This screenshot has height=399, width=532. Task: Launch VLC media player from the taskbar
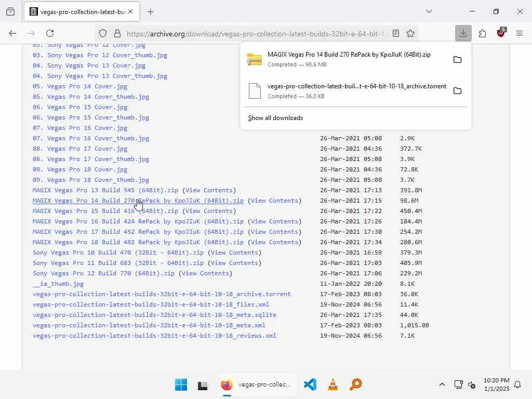(333, 384)
